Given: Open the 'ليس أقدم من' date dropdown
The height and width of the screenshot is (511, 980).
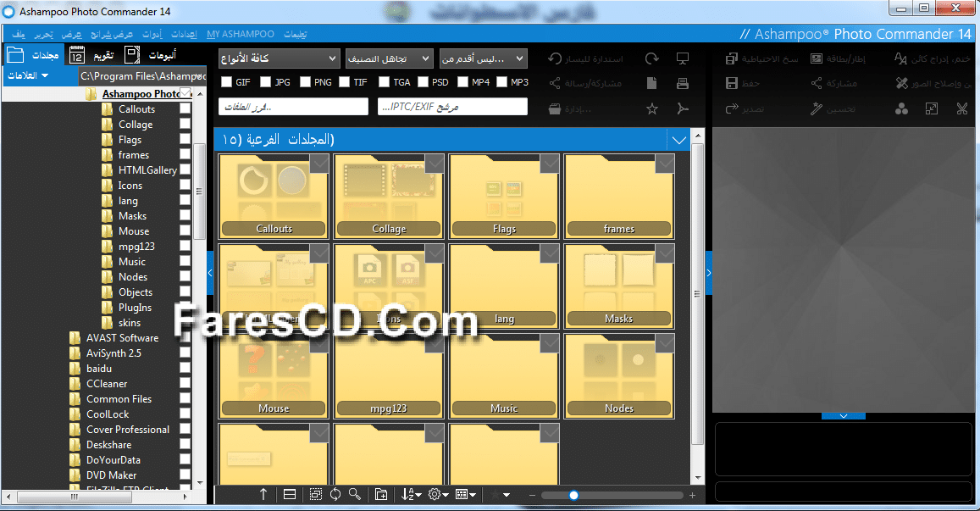Looking at the screenshot, I should point(483,58).
